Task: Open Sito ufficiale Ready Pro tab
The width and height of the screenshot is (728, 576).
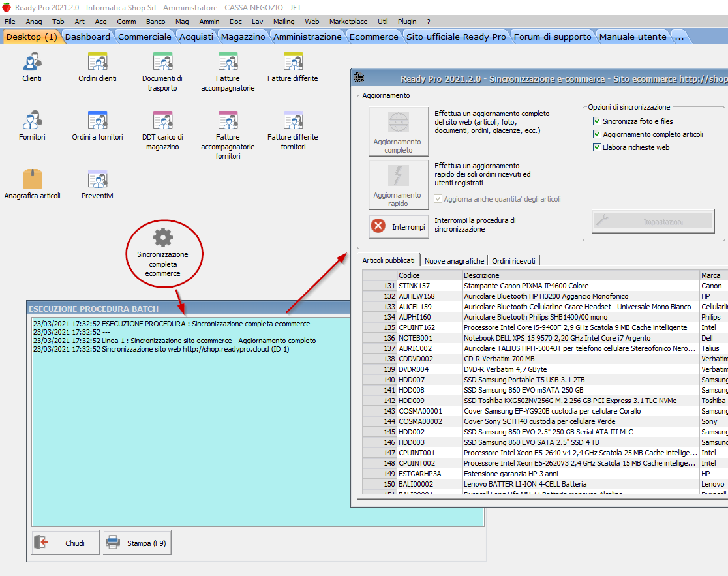Action: pos(456,37)
